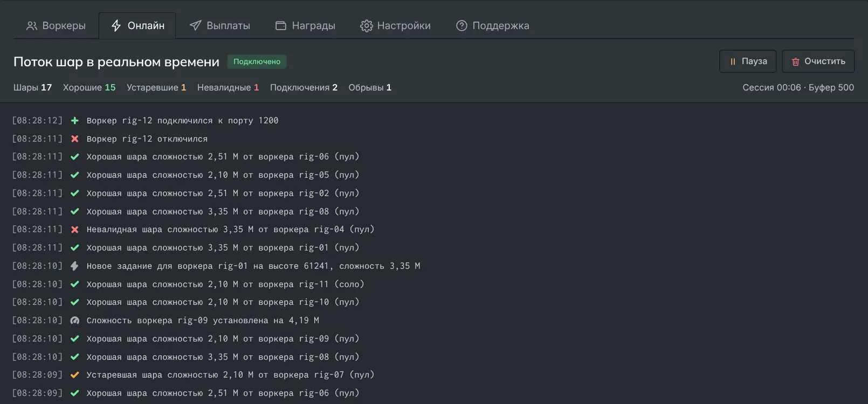Click the red cross icon for rig-12 disconnect
868x404 pixels.
point(75,139)
